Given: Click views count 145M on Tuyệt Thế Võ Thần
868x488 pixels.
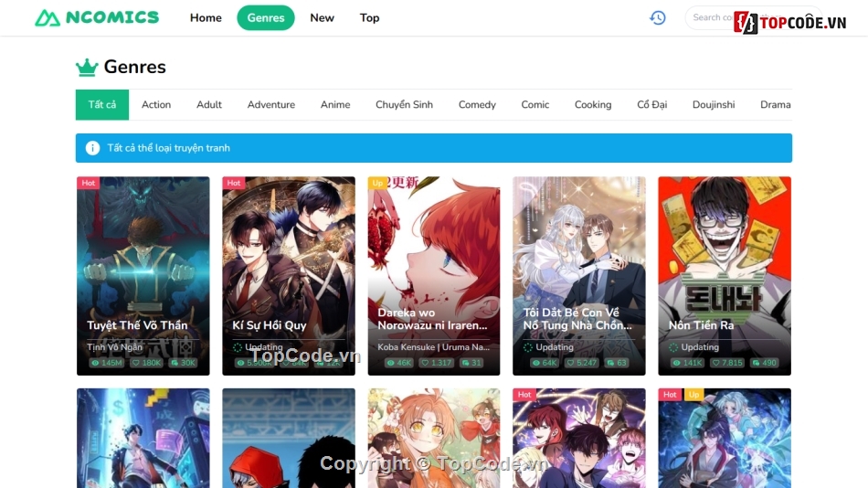Looking at the screenshot, I should point(106,363).
